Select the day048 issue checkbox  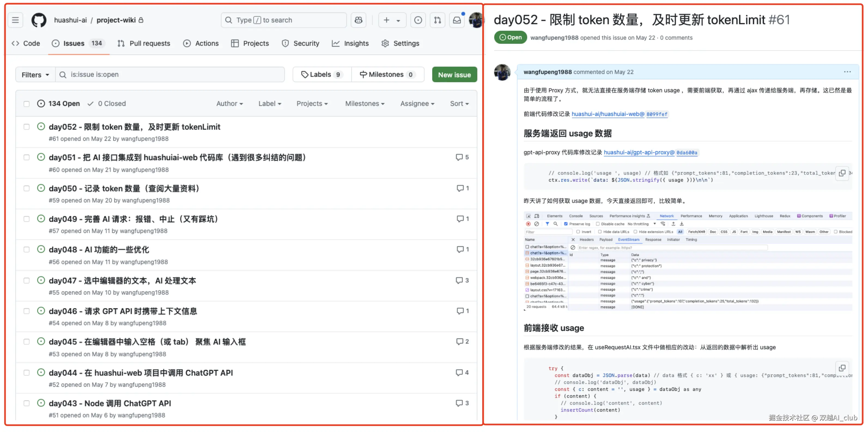[27, 250]
